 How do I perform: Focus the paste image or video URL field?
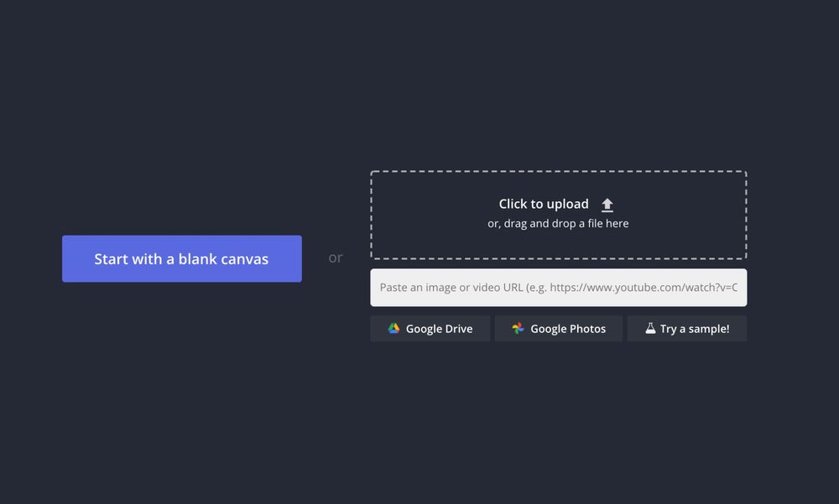click(558, 288)
